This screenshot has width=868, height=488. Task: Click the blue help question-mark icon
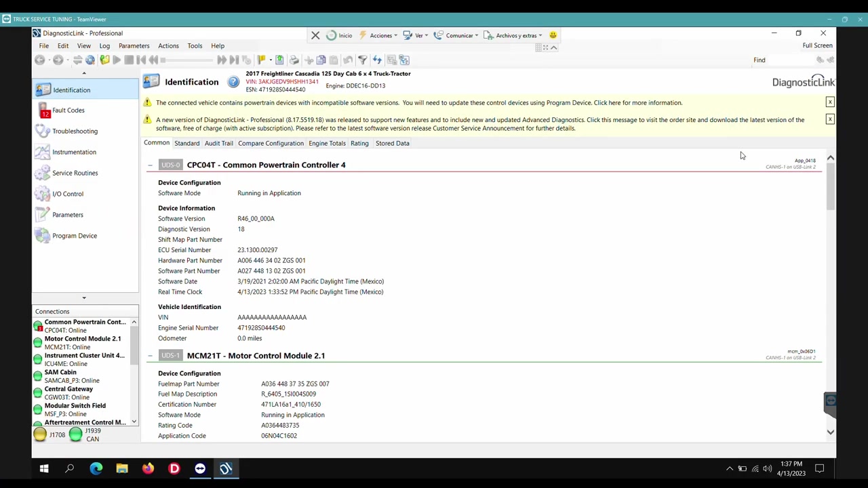coord(233,82)
